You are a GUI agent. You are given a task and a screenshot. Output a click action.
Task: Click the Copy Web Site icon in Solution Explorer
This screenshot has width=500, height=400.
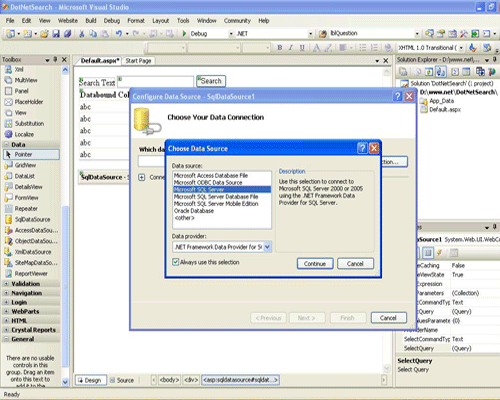coord(480,72)
